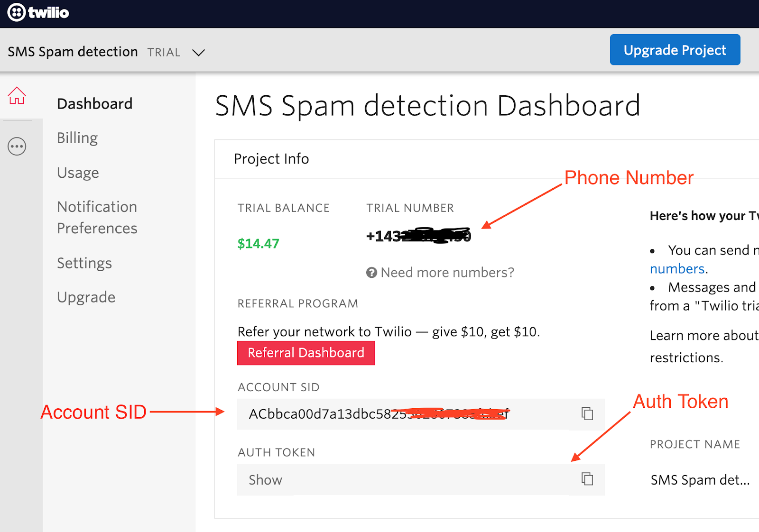Image resolution: width=759 pixels, height=532 pixels.
Task: Open Upgrade in the sidebar
Action: point(86,297)
